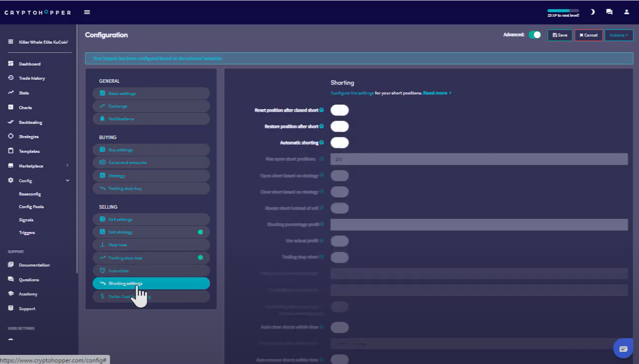Viewport: 639px width, 364px height.
Task: Open the Actions dropdown
Action: (x=619, y=35)
